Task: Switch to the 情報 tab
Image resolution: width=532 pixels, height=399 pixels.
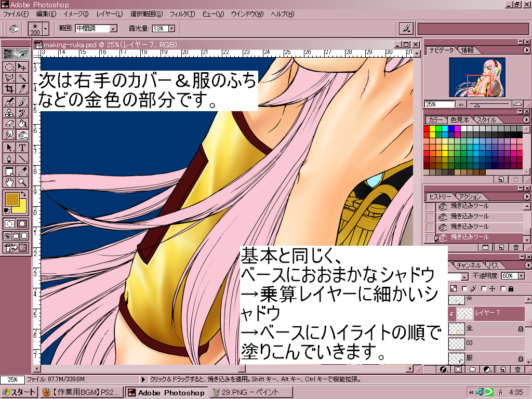Action: [468, 50]
